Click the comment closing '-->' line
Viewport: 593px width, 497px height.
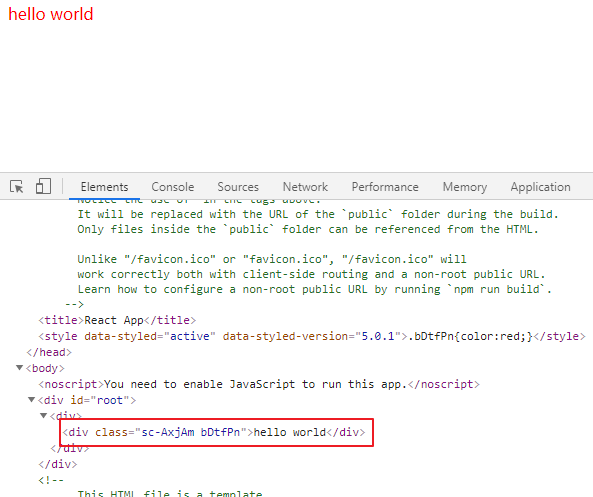[74, 304]
